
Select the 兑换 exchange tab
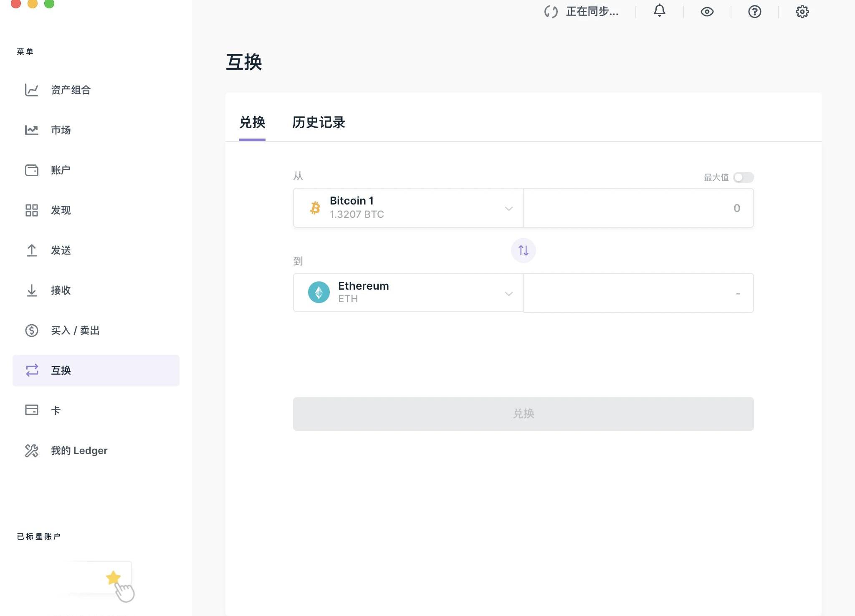(x=252, y=122)
